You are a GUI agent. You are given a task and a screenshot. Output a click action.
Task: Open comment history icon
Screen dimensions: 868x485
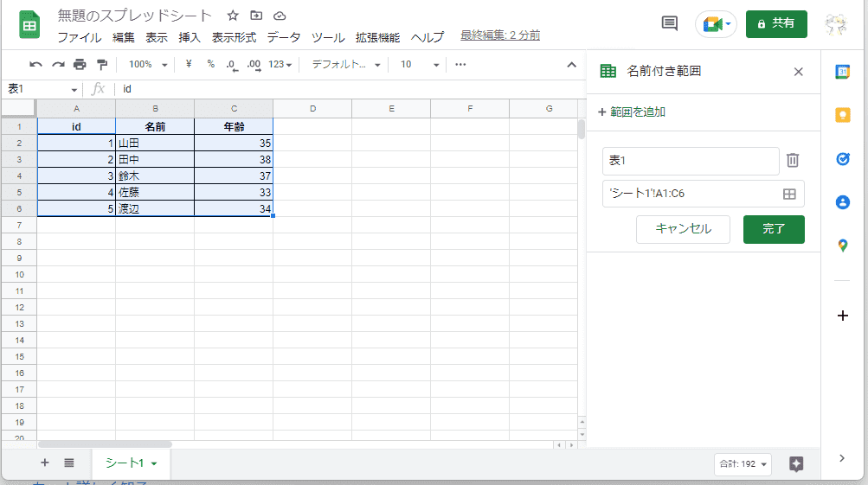pos(669,24)
